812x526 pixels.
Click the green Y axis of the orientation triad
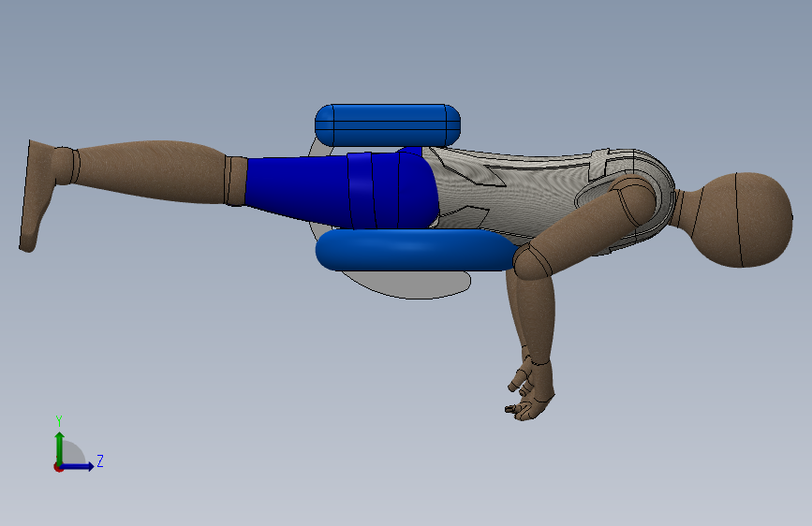coord(59,447)
